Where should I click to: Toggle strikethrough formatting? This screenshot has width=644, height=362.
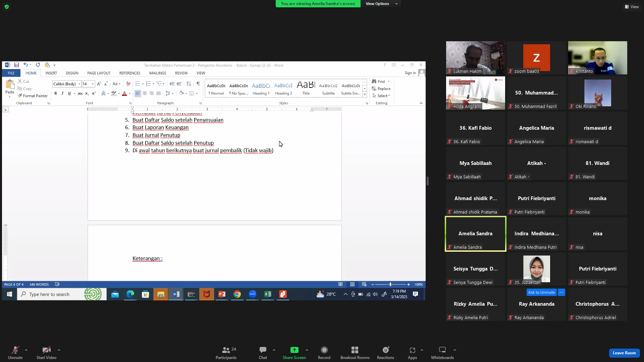tap(80, 94)
